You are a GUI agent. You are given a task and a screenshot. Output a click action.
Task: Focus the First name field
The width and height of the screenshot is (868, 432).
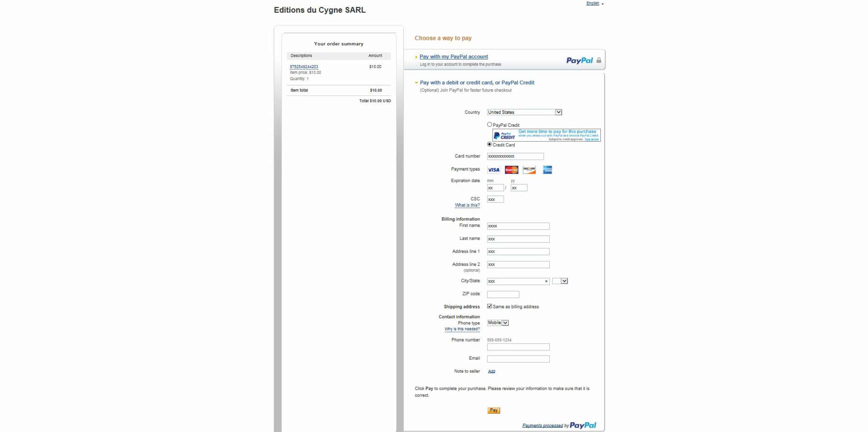[x=518, y=226]
